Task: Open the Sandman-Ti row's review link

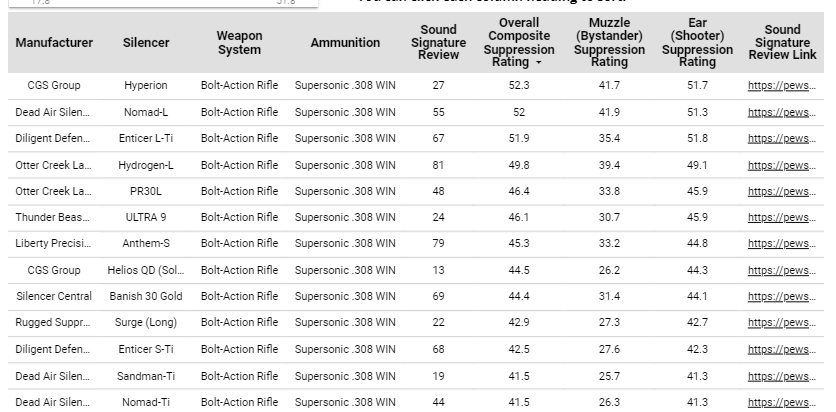Action: click(x=782, y=376)
